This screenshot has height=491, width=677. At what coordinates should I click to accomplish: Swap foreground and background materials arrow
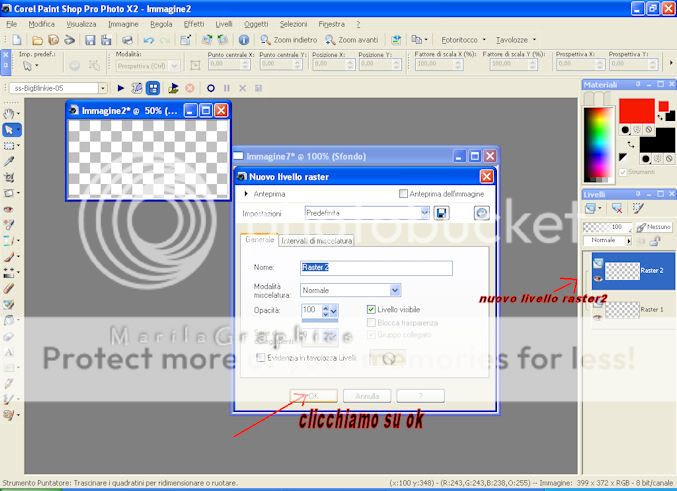(x=631, y=145)
